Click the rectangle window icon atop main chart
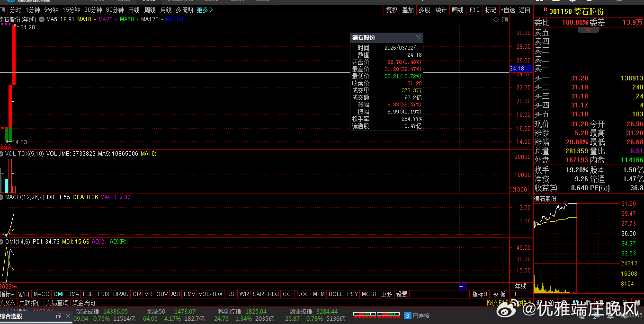This screenshot has width=644, height=324. click(x=505, y=19)
